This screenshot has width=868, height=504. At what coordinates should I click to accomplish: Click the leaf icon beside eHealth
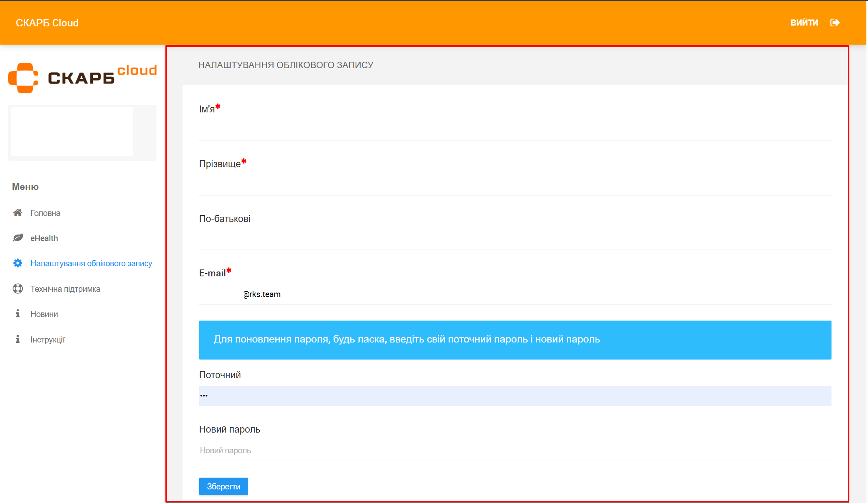pos(18,238)
